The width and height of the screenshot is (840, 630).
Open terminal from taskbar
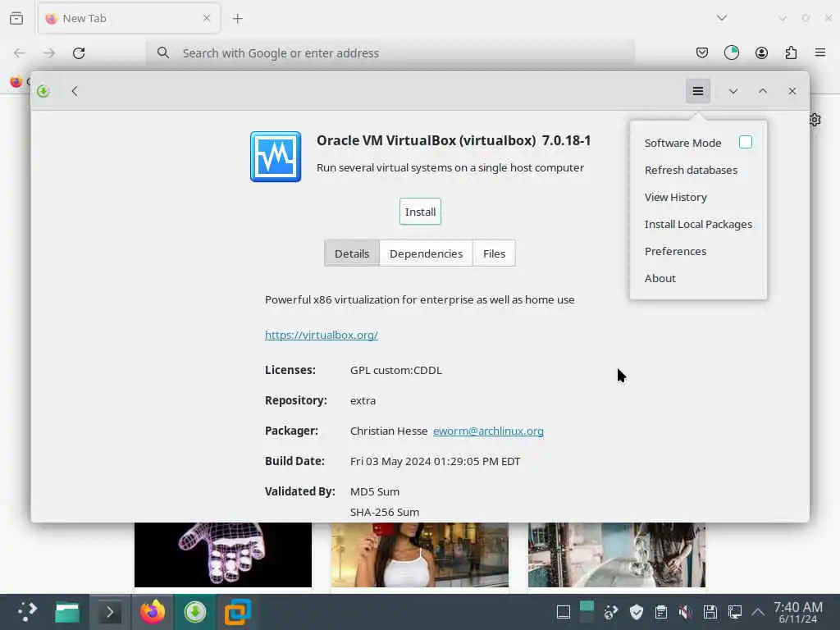point(109,612)
